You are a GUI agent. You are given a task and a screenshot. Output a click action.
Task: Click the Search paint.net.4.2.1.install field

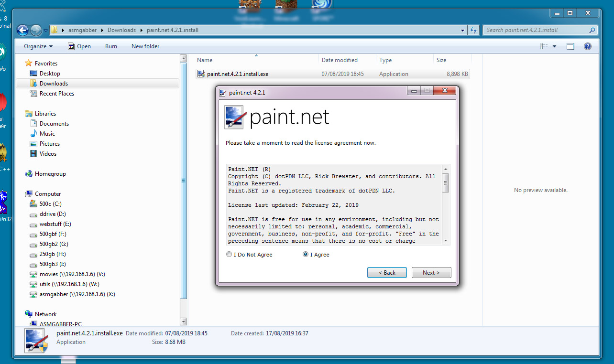pyautogui.click(x=540, y=30)
